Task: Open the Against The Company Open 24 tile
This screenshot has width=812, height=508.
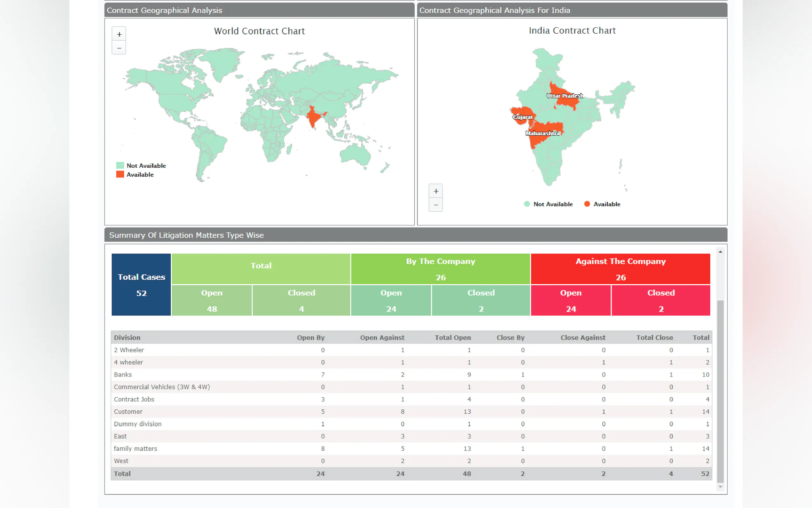Action: [570, 300]
